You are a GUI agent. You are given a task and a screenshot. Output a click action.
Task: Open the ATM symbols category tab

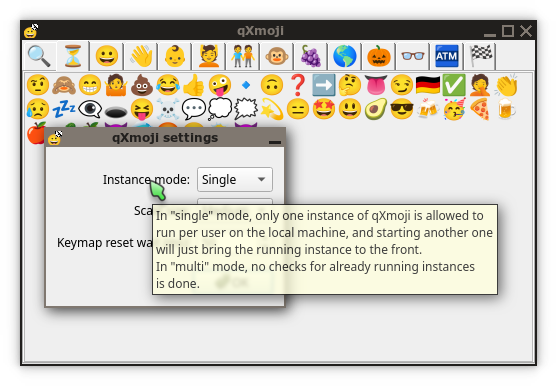(447, 56)
